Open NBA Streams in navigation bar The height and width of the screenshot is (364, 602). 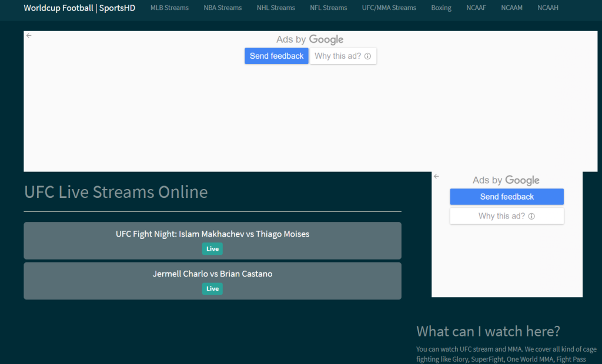pyautogui.click(x=222, y=8)
